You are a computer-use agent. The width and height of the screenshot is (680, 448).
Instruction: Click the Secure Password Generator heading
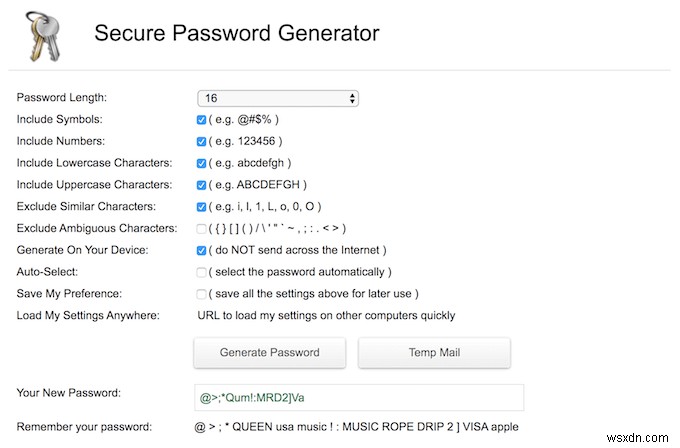[236, 33]
